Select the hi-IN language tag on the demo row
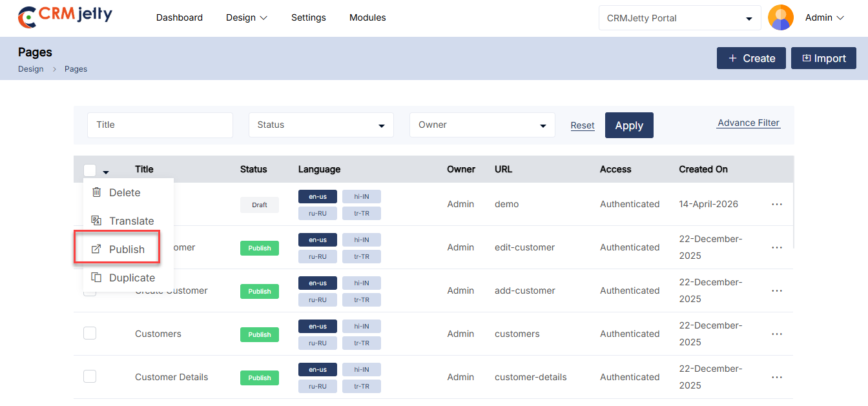 point(361,196)
